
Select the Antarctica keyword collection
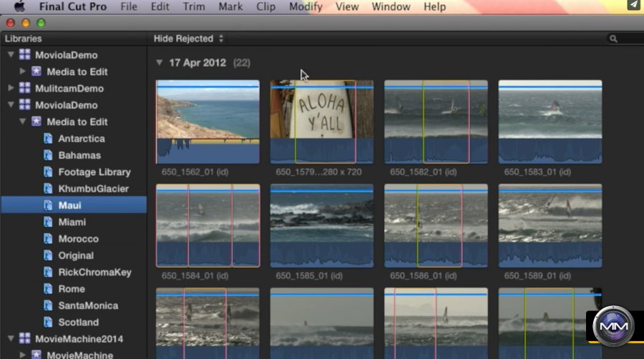point(82,138)
